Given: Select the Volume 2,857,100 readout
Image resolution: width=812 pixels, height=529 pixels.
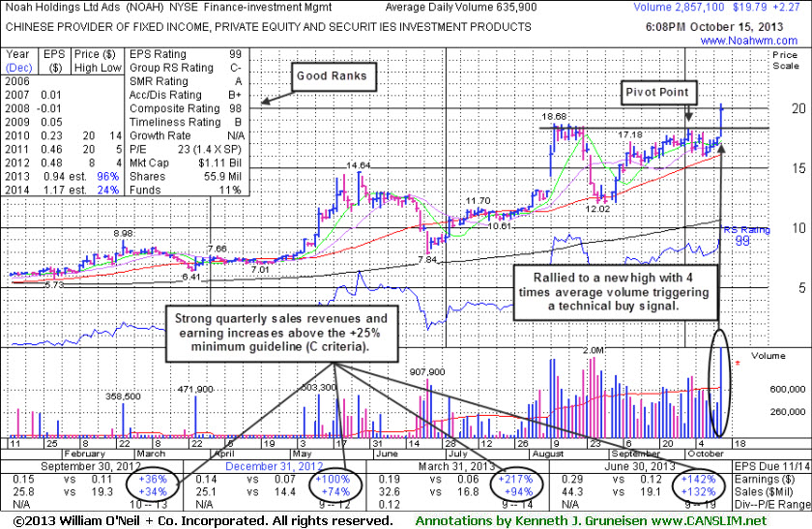Looking at the screenshot, I should (679, 8).
